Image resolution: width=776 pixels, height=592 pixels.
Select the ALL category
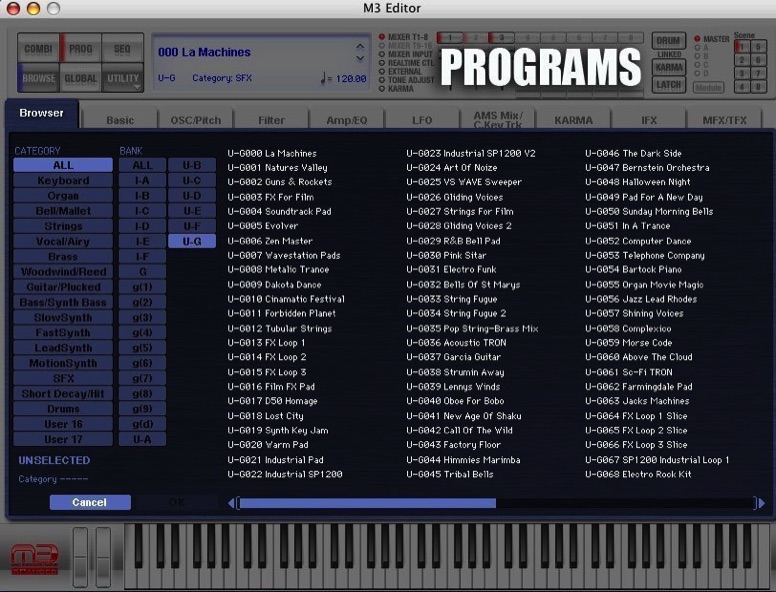(x=63, y=165)
